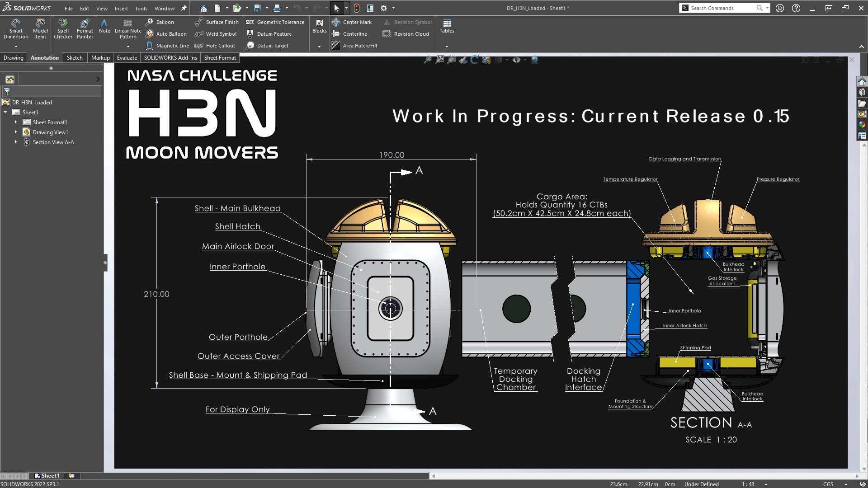Expand Section View A-A in tree
The image size is (868, 488).
pyautogui.click(x=16, y=142)
